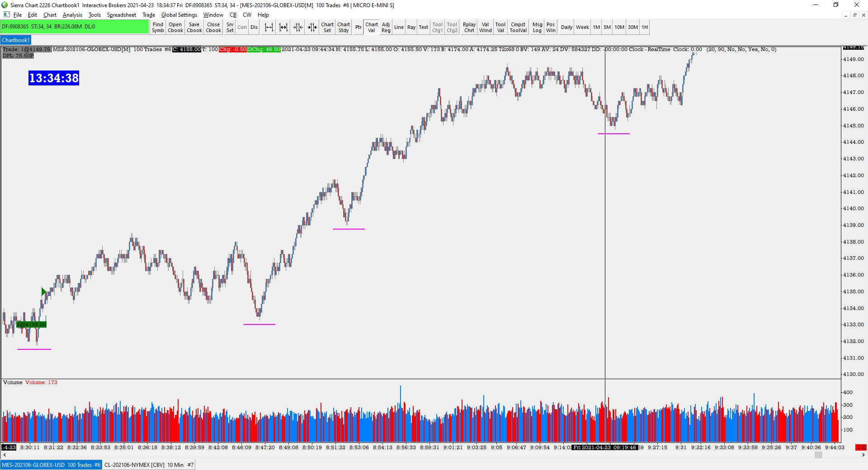Open the Trade menu
This screenshot has width=868, height=470.
point(149,15)
